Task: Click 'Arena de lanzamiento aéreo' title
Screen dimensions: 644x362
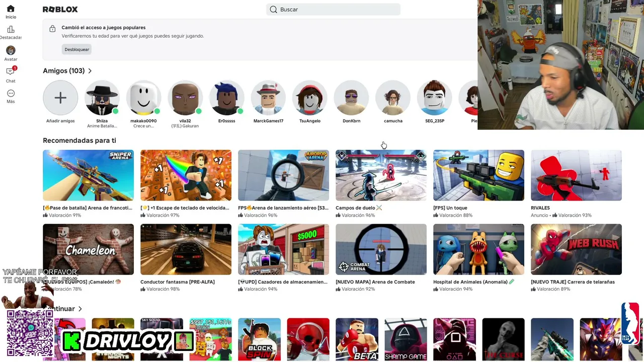Action: click(x=283, y=208)
